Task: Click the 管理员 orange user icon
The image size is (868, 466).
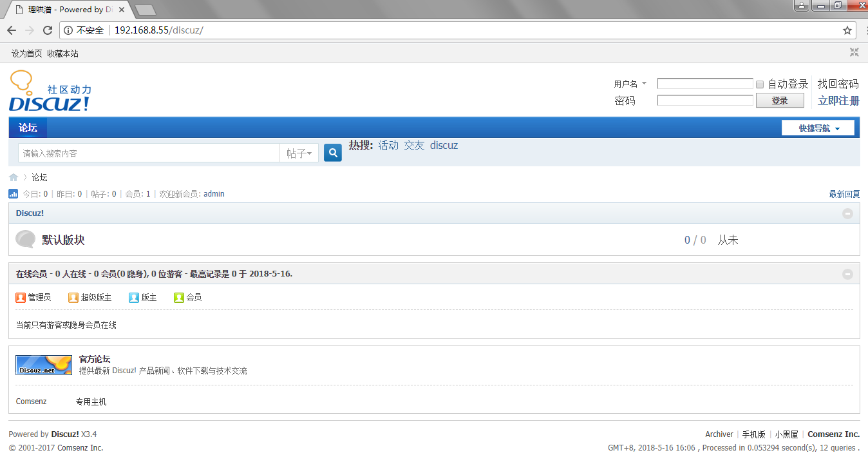Action: (x=21, y=297)
